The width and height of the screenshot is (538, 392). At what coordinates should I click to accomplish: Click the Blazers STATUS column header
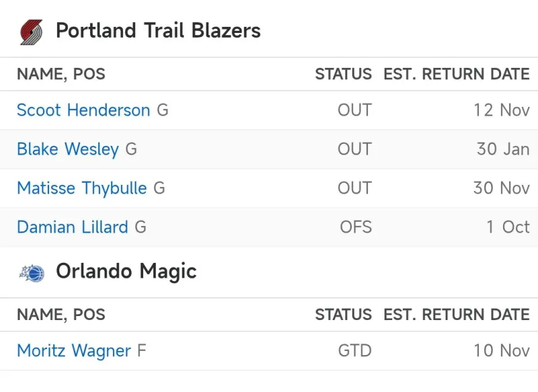(x=343, y=74)
